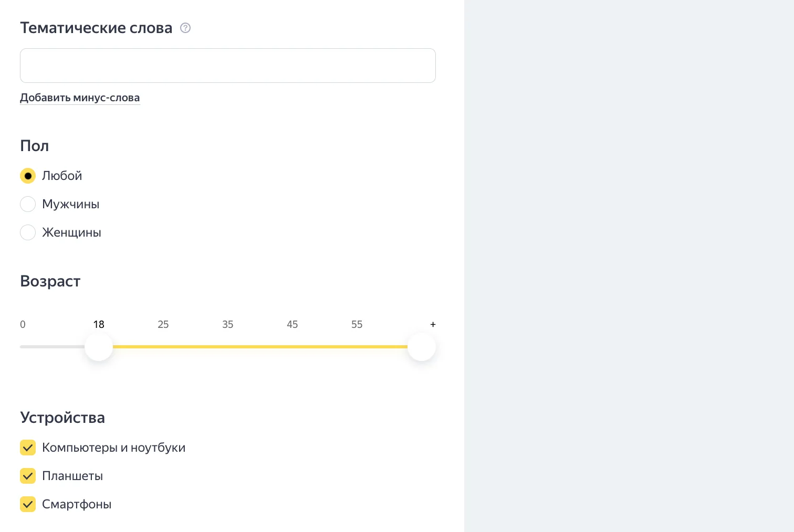Click the Мужчины label text
794x532 pixels.
coord(71,204)
